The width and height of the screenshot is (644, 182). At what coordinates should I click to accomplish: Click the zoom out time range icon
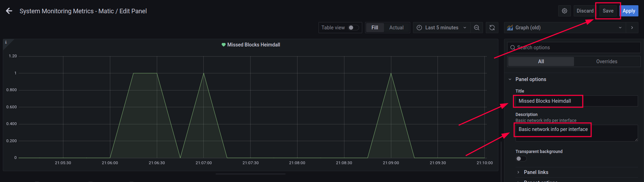(x=476, y=28)
